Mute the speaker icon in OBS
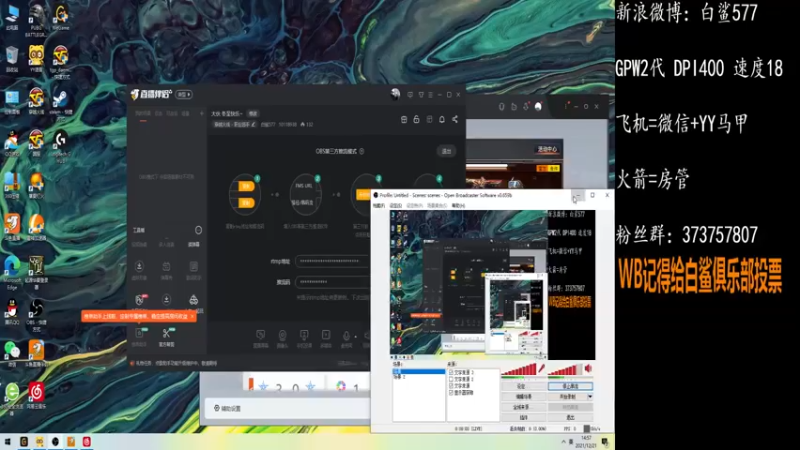800x450 pixels. click(x=588, y=368)
